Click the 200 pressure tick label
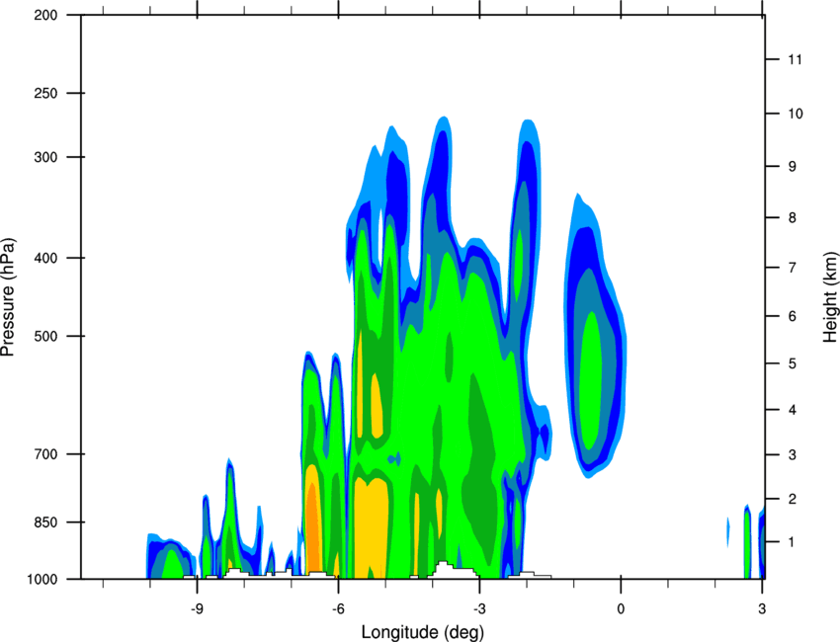Viewport: 840px width, 642px height. point(45,15)
